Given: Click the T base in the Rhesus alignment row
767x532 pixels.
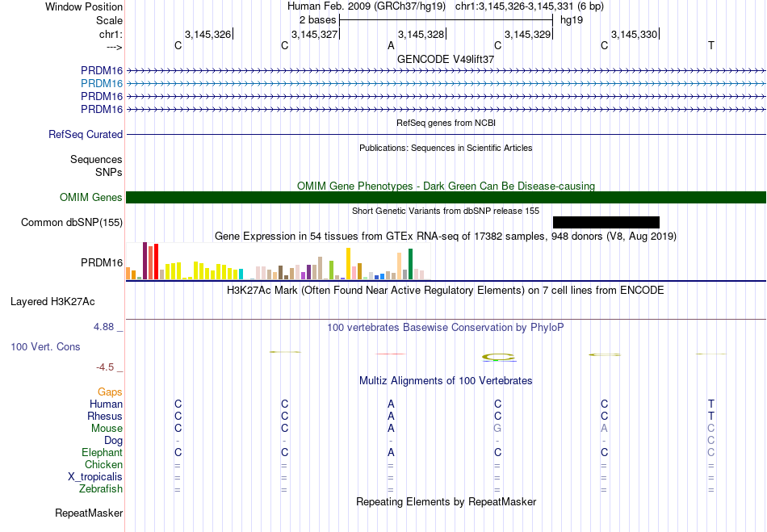Looking at the screenshot, I should (711, 416).
